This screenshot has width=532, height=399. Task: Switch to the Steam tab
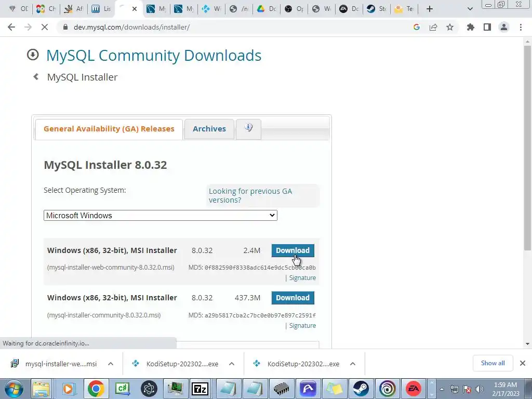click(377, 9)
